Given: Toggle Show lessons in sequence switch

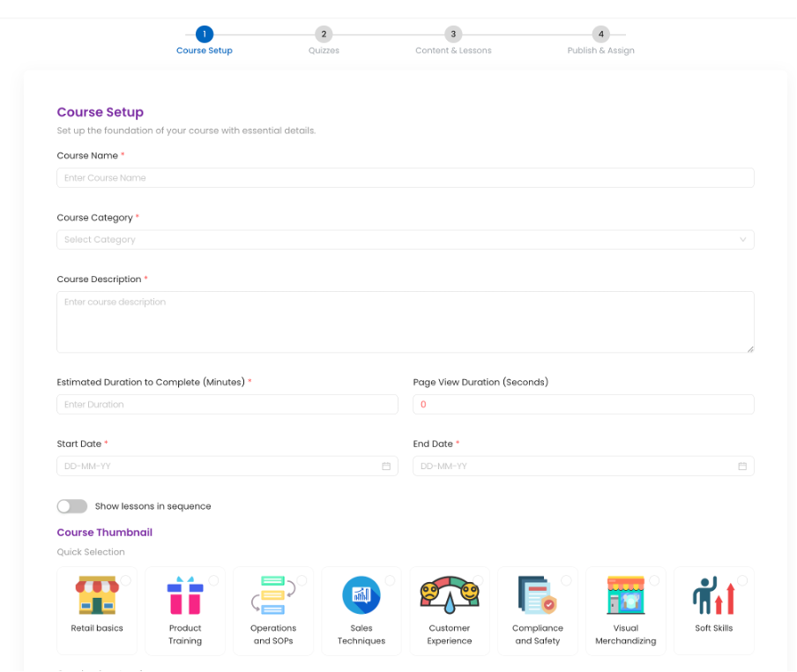Looking at the screenshot, I should 72,506.
